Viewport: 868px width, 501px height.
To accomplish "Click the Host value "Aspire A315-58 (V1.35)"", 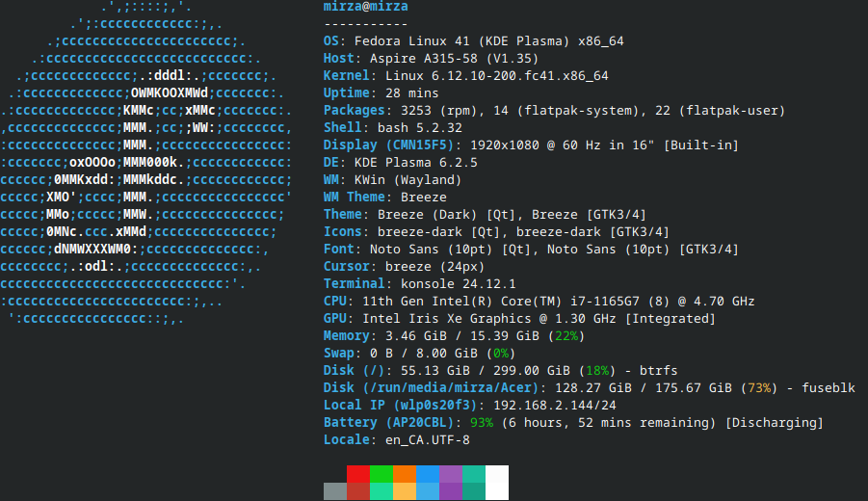I will 454,58.
